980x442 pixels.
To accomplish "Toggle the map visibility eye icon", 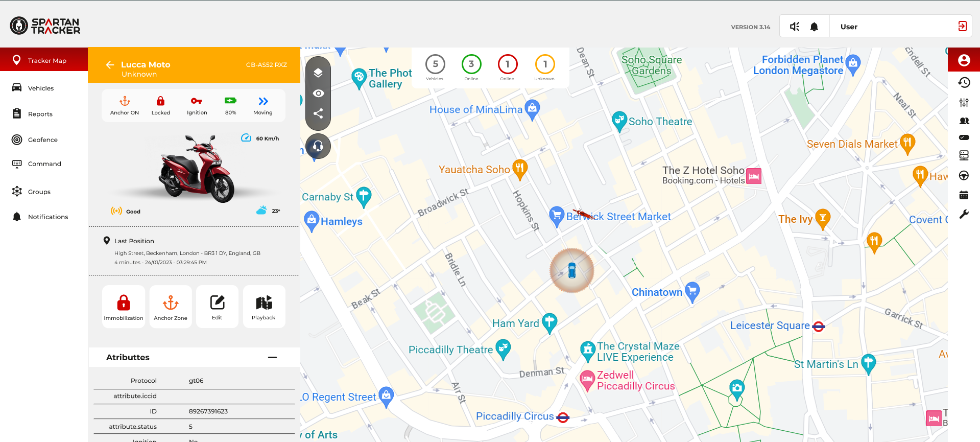I will coord(318,93).
